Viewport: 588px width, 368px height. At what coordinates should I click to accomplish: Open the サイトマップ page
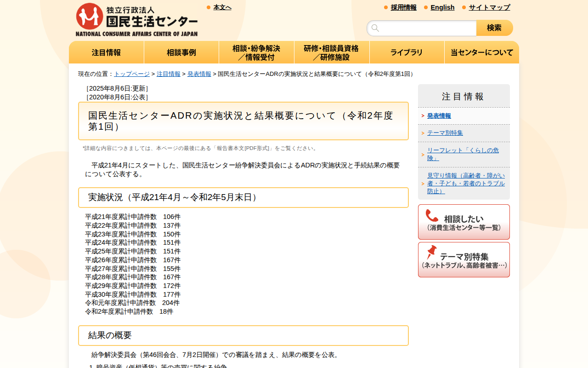coord(488,7)
